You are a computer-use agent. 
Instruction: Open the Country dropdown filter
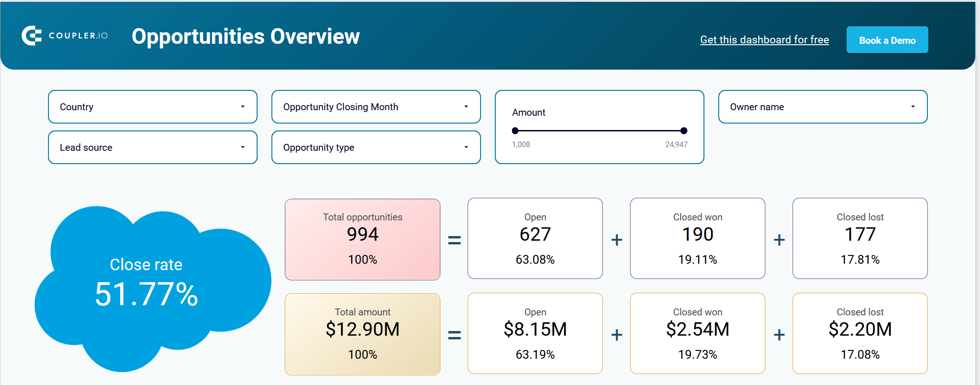click(x=153, y=107)
